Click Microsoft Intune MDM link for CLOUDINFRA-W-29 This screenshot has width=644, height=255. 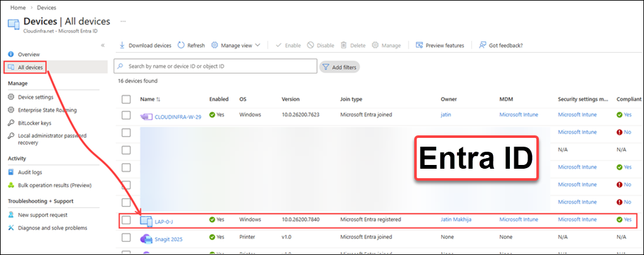(518, 115)
